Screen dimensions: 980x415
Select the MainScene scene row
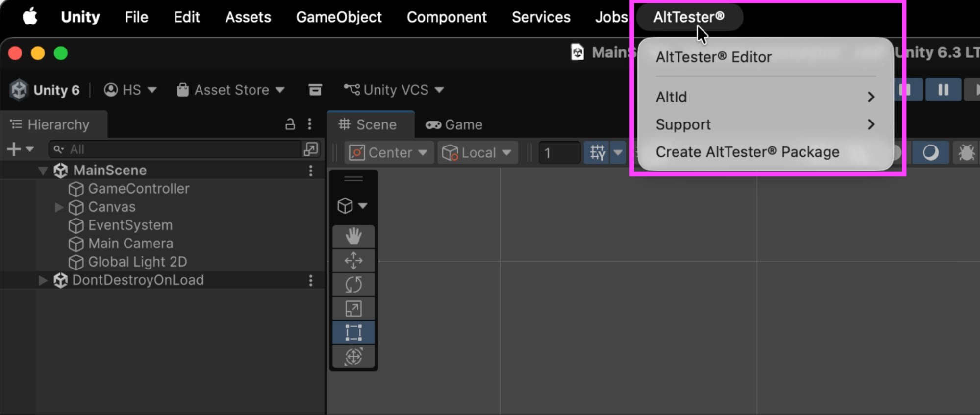coord(162,171)
